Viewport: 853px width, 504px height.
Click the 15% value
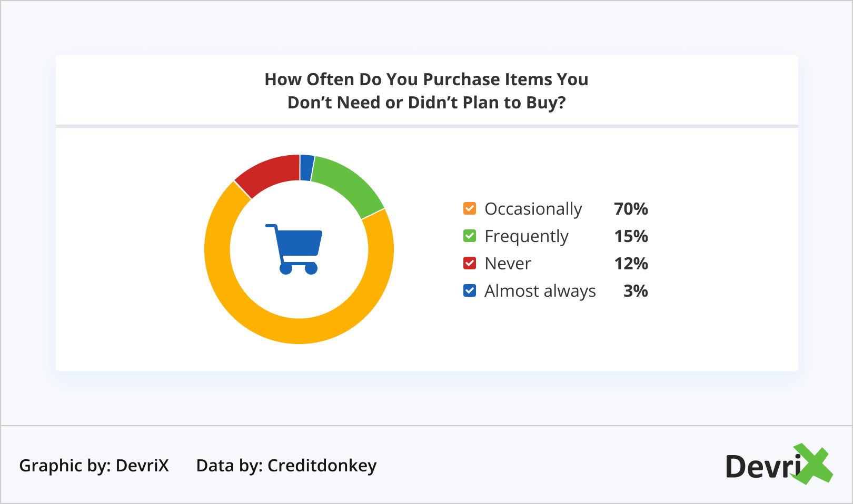[631, 236]
